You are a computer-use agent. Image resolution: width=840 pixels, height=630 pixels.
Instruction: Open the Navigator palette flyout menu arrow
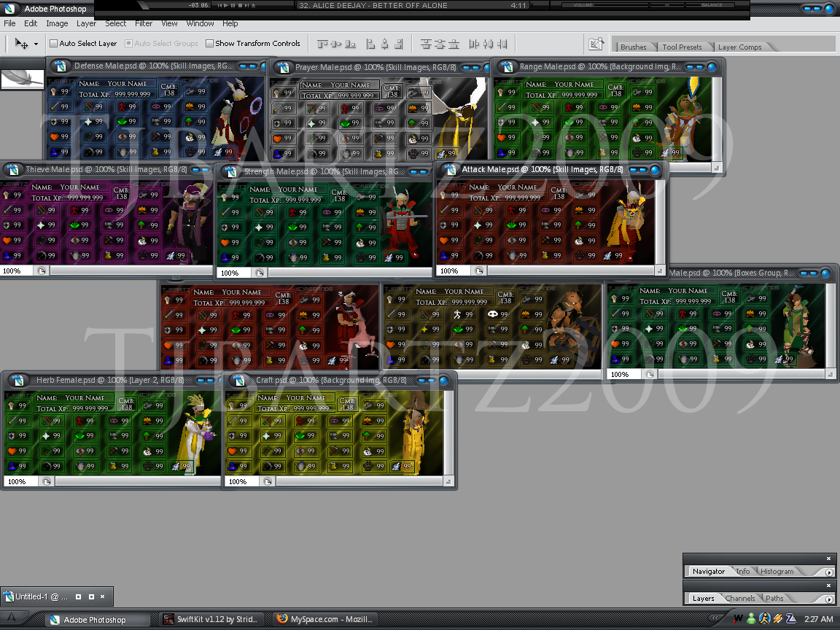click(x=829, y=572)
